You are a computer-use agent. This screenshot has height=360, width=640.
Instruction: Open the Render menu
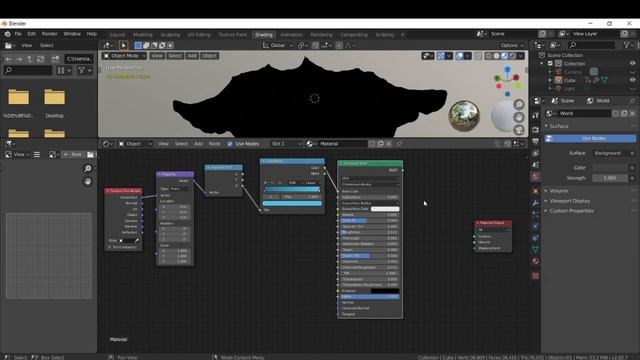click(x=49, y=34)
